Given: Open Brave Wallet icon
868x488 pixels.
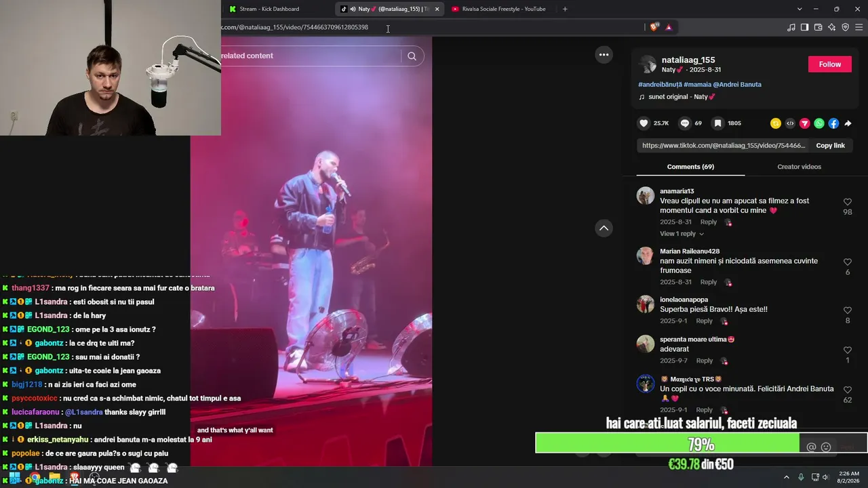Looking at the screenshot, I should (818, 27).
